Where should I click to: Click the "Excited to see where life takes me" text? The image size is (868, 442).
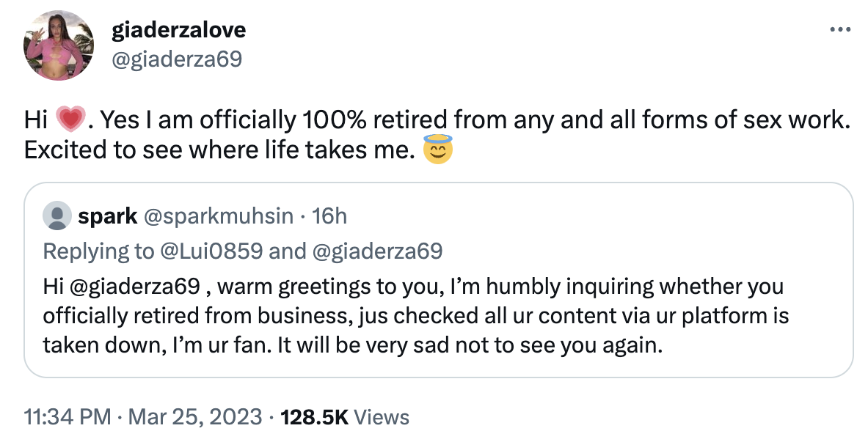click(x=220, y=150)
